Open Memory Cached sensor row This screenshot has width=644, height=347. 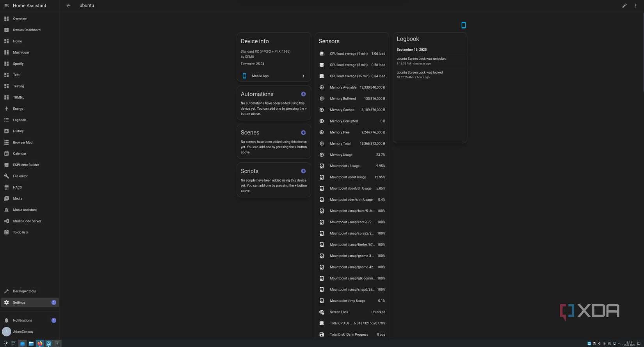pos(352,110)
